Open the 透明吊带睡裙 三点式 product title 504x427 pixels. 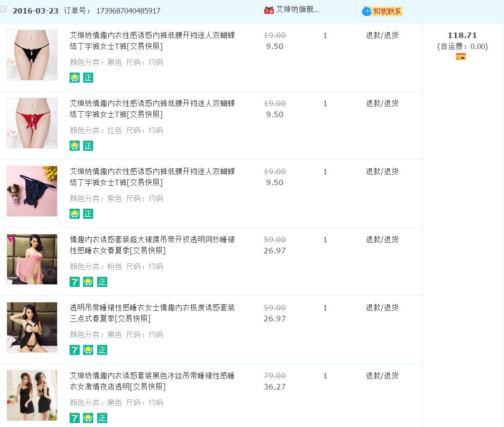[x=152, y=313]
